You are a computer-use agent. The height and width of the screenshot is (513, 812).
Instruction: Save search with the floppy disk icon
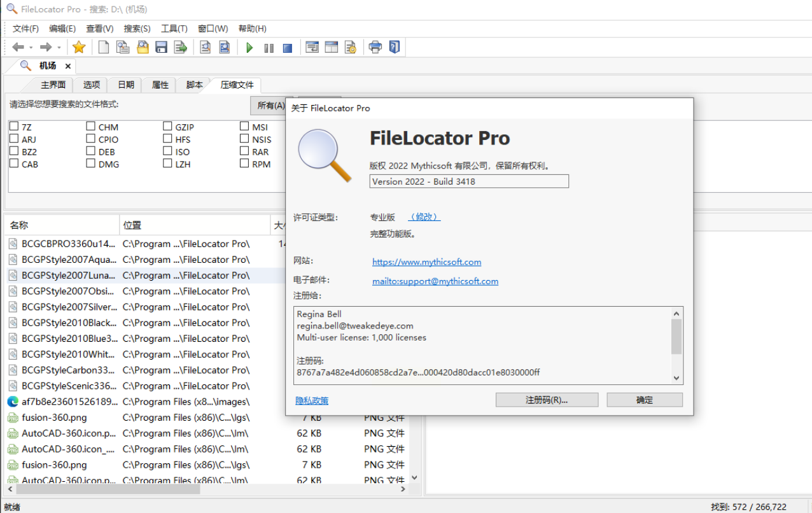(162, 47)
